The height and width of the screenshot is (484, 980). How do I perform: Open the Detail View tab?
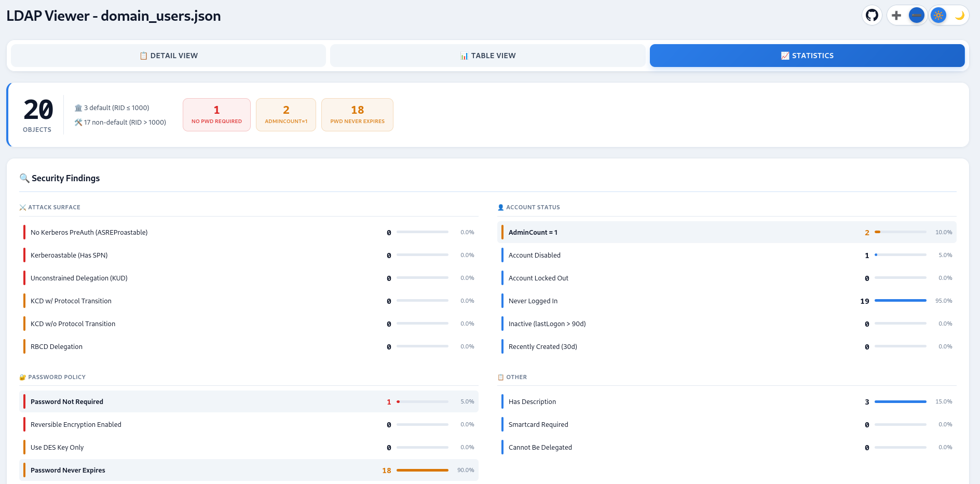(x=168, y=56)
